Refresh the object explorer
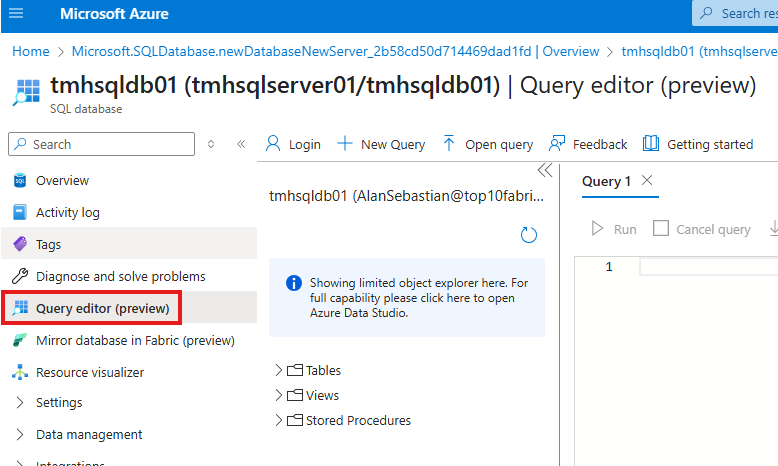 tap(529, 235)
